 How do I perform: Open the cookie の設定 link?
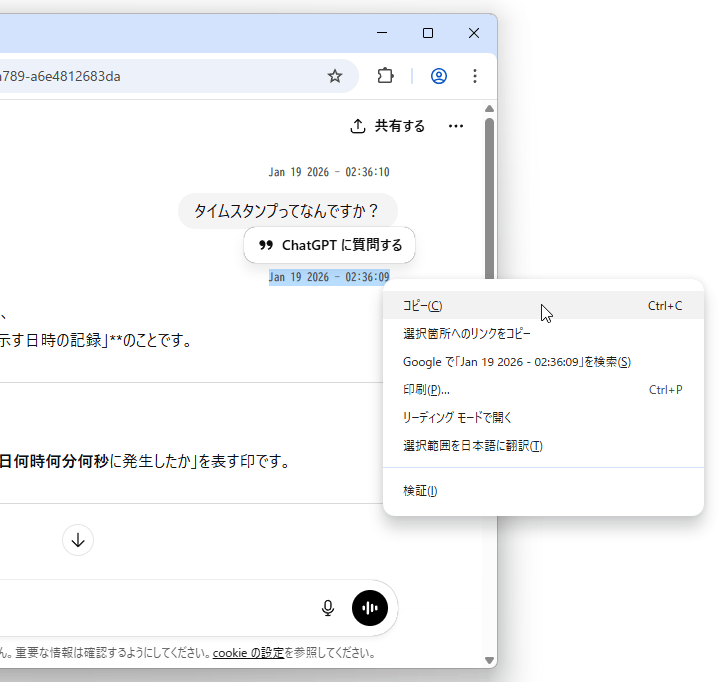point(248,653)
